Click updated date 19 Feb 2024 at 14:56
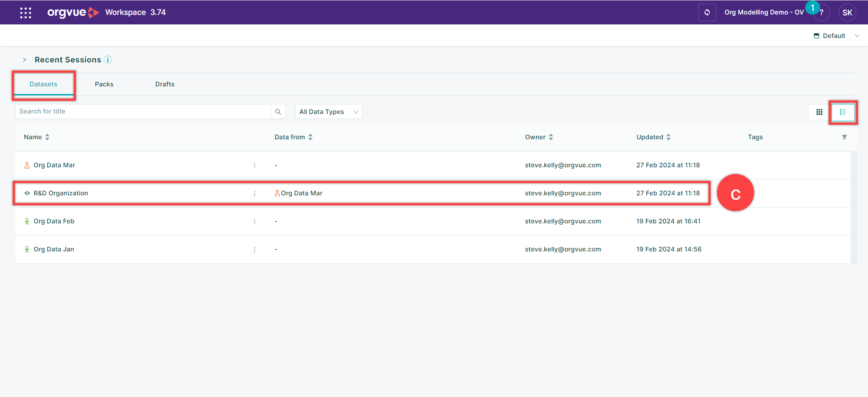 click(x=669, y=249)
